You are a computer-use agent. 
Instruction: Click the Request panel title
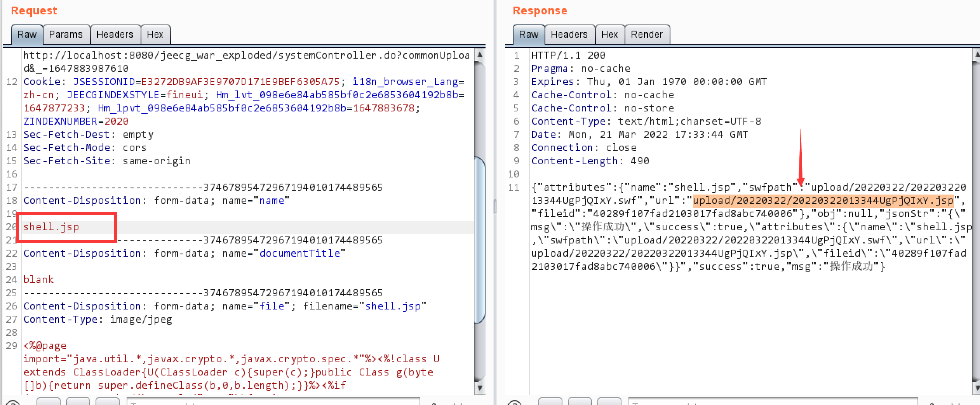tap(34, 10)
